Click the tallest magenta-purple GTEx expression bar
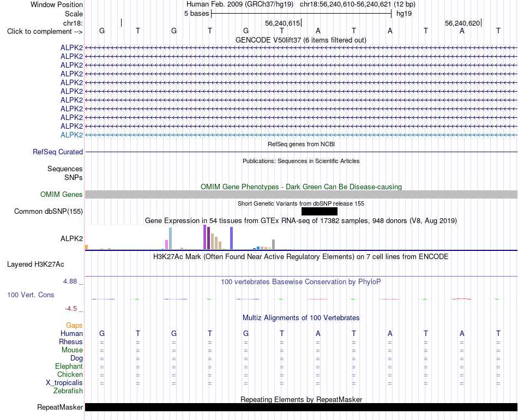The width and height of the screenshot is (518, 420). point(205,237)
